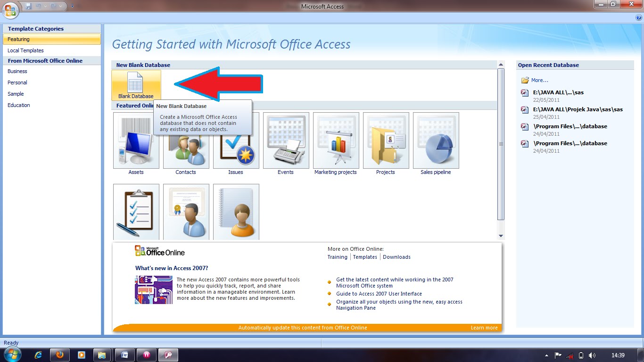Image resolution: width=644 pixels, height=362 pixels.
Task: Open 'Organize all your objects' Navigation Pane link
Action: [399, 305]
